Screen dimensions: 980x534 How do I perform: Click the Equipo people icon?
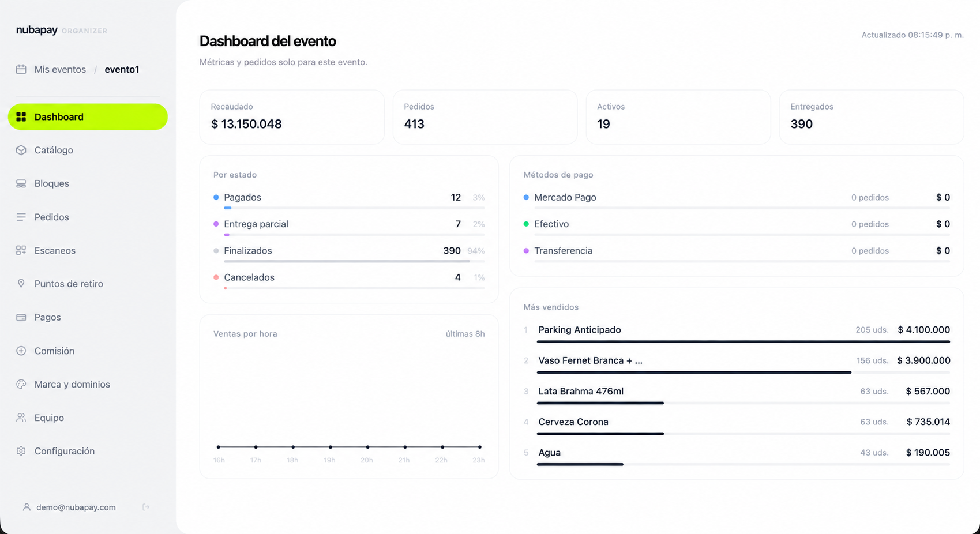21,418
